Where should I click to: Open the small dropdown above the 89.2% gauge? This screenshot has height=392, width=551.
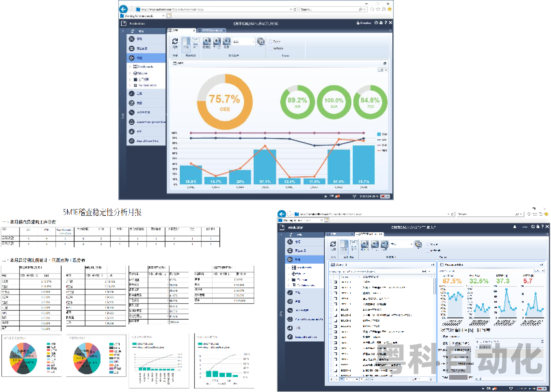coord(382,70)
